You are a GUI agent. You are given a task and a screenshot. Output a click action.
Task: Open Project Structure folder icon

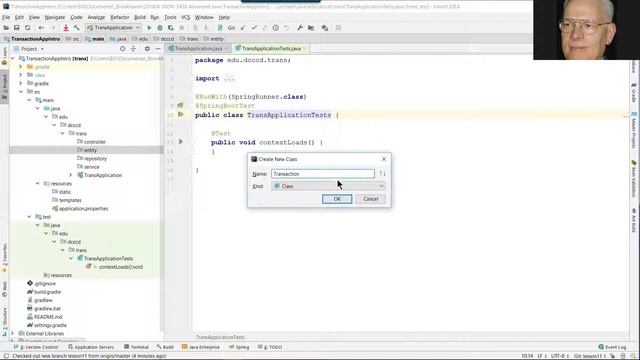coord(311,28)
